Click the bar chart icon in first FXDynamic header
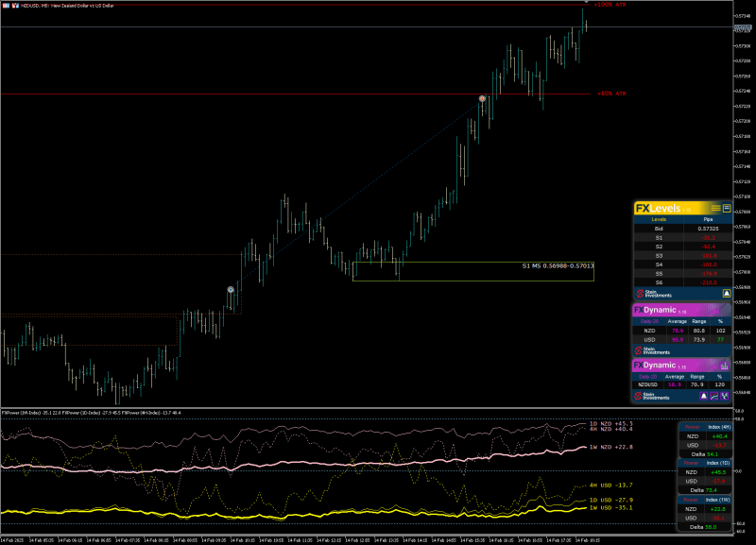The image size is (756, 545). pos(715,310)
